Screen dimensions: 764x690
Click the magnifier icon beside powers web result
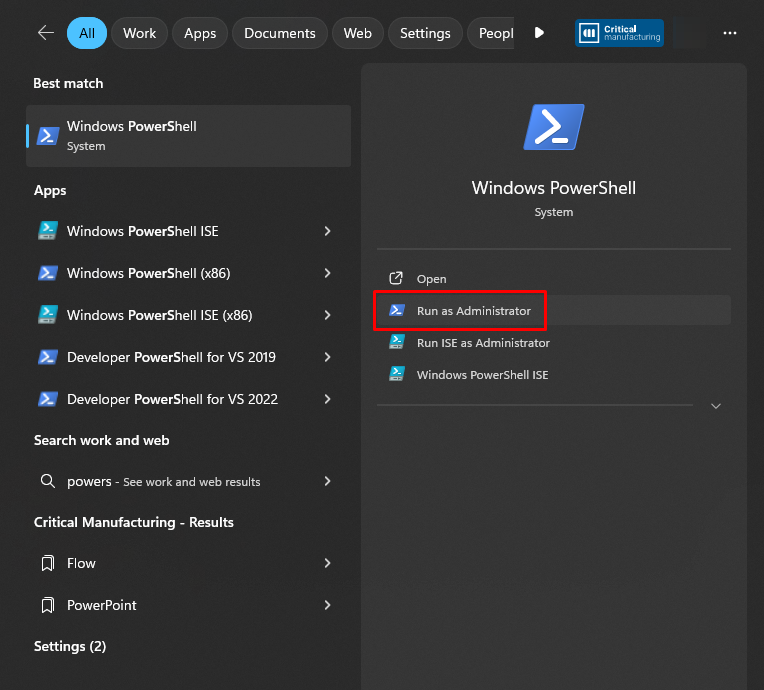tap(47, 481)
